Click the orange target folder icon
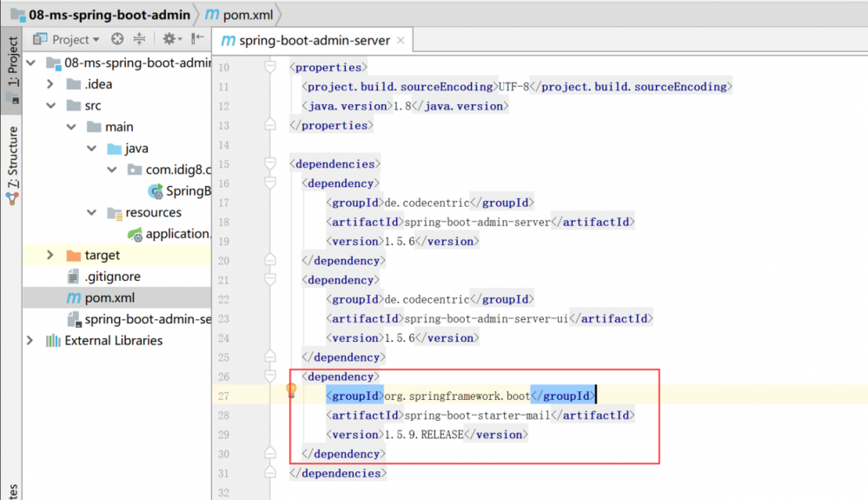868x500 pixels. [73, 256]
